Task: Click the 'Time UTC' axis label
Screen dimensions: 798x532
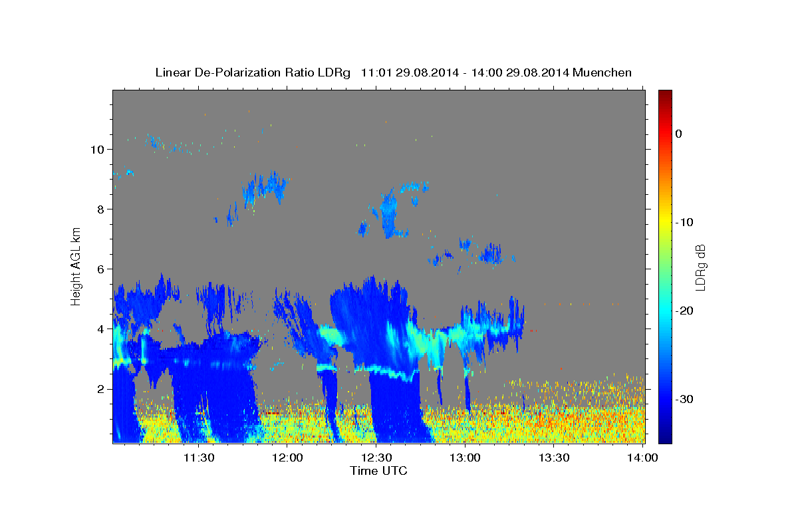Action: pyautogui.click(x=378, y=471)
